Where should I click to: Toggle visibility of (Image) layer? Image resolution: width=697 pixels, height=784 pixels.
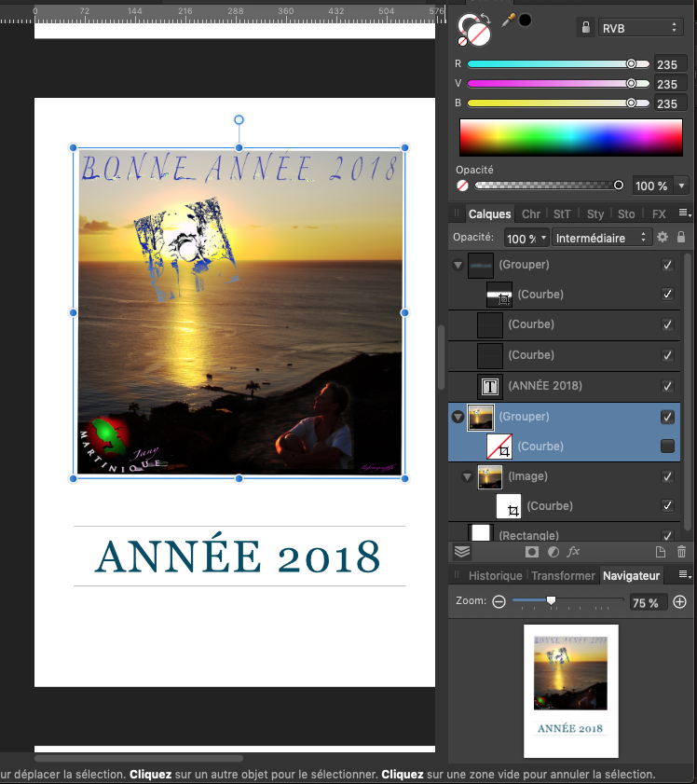(667, 476)
